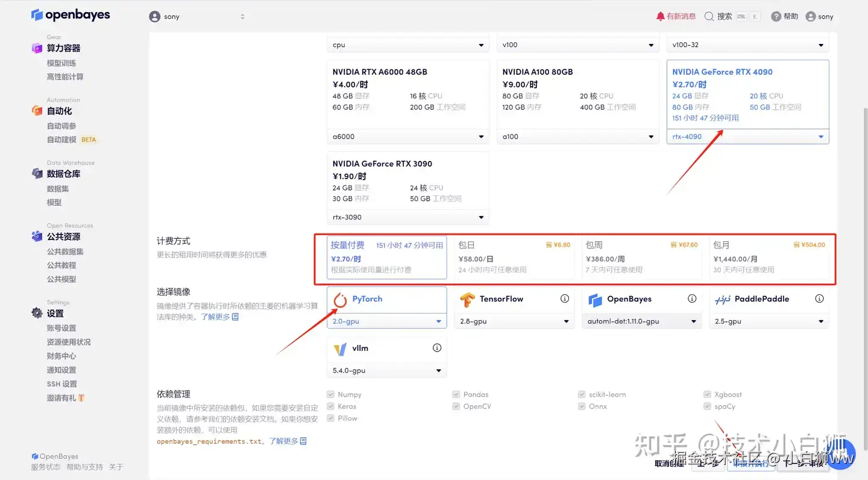Click the PaddlePaddle logo
Image resolution: width=868 pixels, height=480 pixels.
click(x=723, y=300)
